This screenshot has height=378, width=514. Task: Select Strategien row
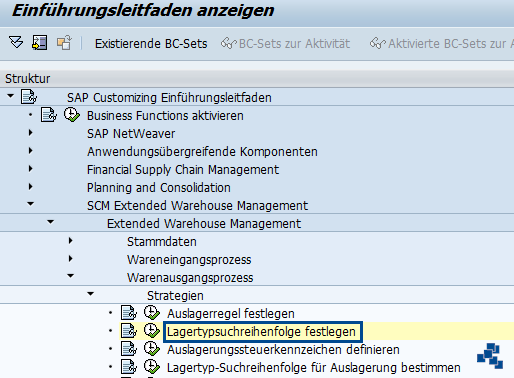coord(175,296)
